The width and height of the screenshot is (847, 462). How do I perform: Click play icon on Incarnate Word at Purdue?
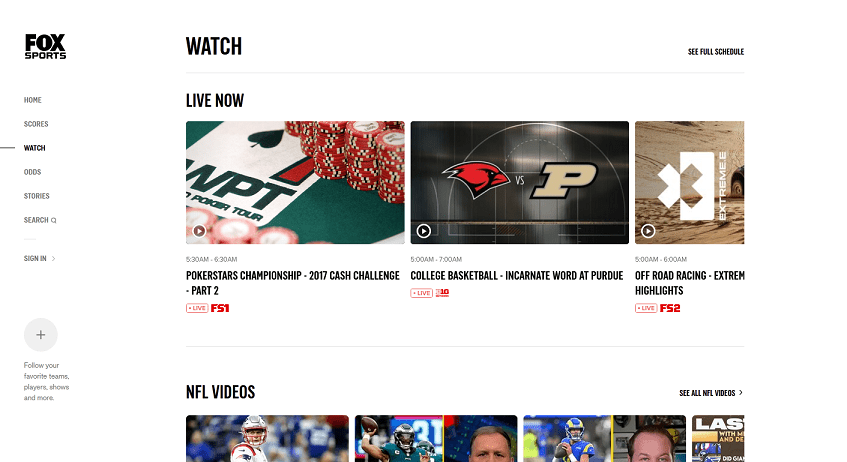pos(424,231)
